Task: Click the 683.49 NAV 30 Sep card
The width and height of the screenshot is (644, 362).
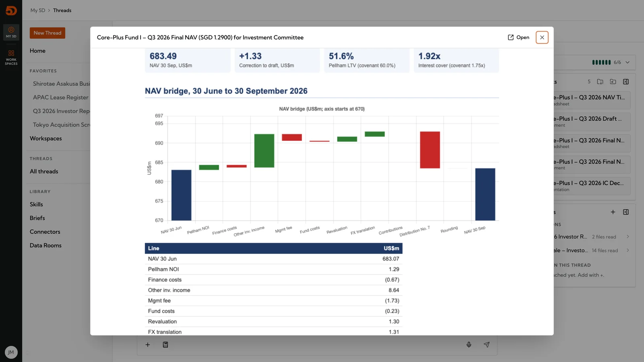Action: coord(188,60)
